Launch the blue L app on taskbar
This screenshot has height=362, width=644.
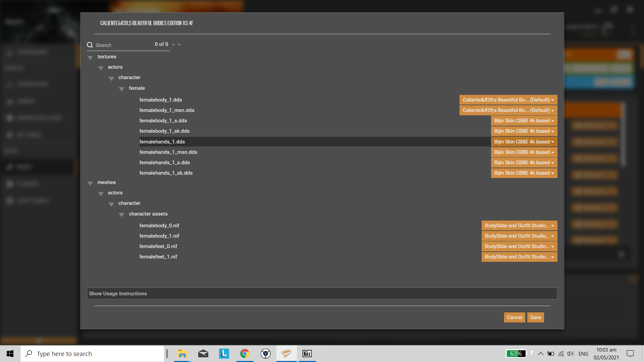click(x=224, y=354)
